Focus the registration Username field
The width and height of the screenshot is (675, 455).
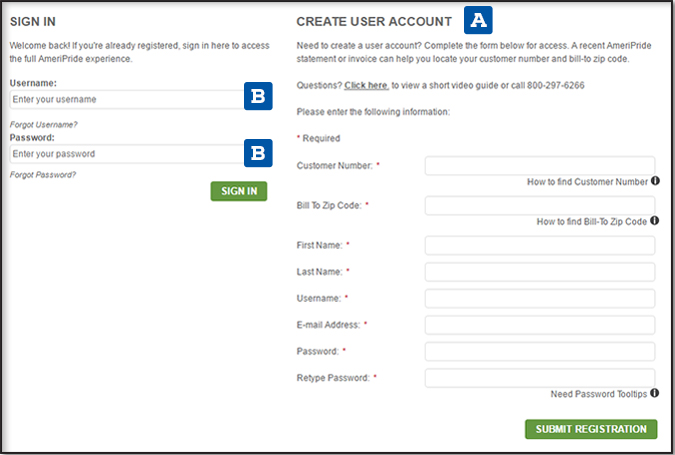pyautogui.click(x=539, y=298)
